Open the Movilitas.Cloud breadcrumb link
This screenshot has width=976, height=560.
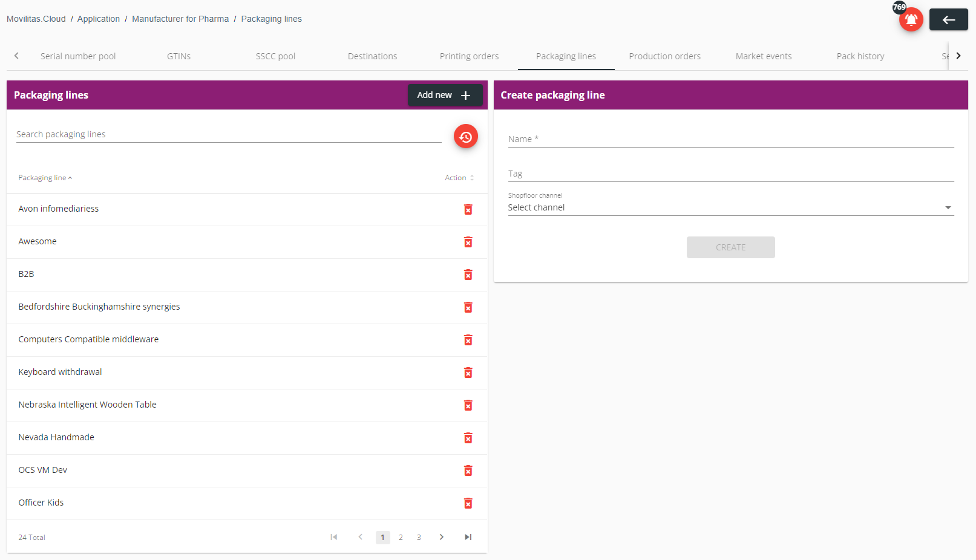36,19
